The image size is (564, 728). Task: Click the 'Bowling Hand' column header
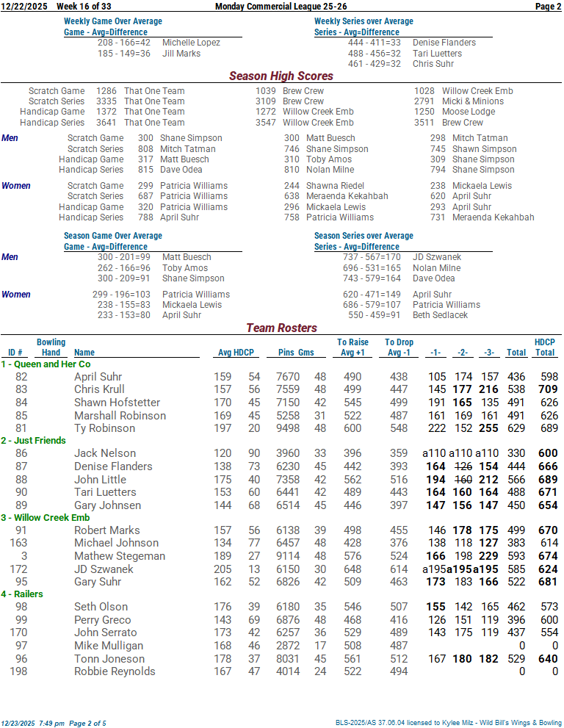coord(51,347)
